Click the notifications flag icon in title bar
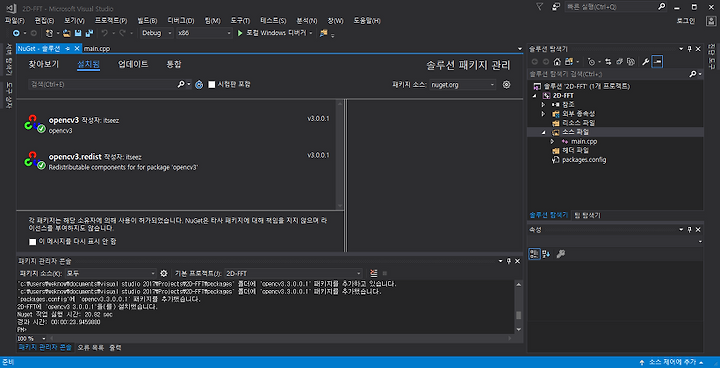This screenshot has height=368, width=720. [540, 7]
